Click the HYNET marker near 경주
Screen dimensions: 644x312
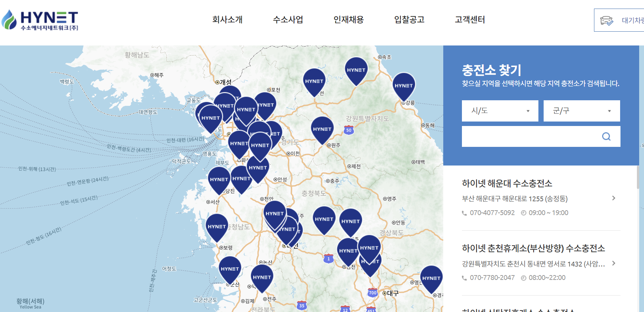pyautogui.click(x=431, y=279)
